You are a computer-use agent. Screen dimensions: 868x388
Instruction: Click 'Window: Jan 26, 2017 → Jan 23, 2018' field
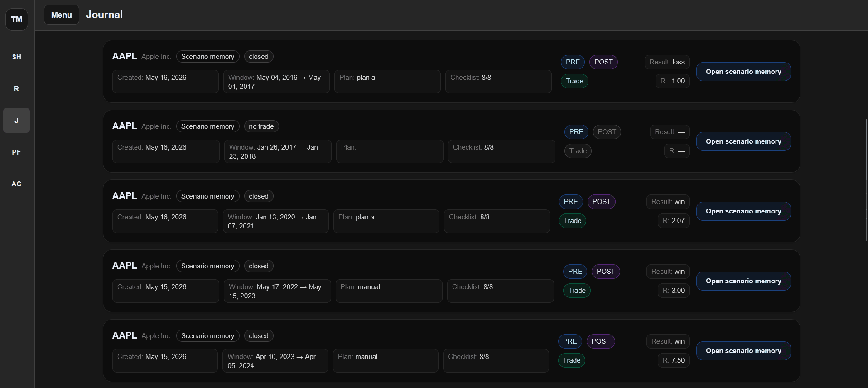point(278,151)
